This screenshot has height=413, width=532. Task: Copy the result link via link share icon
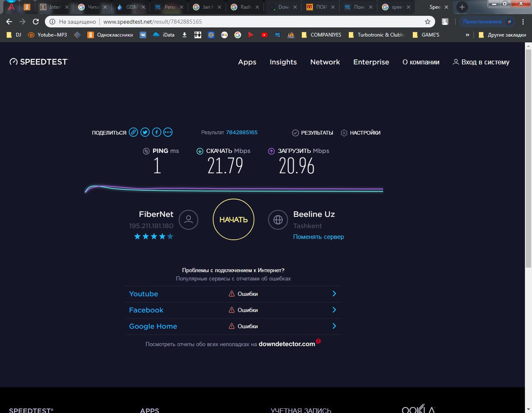coord(133,133)
